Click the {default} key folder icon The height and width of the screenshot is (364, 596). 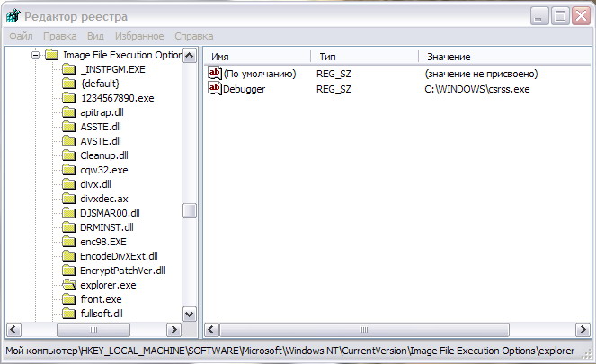[69, 84]
